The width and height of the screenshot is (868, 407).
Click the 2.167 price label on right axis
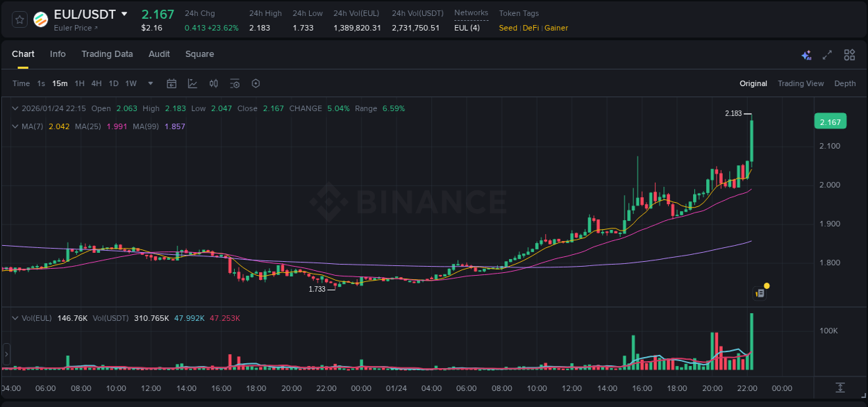click(831, 121)
